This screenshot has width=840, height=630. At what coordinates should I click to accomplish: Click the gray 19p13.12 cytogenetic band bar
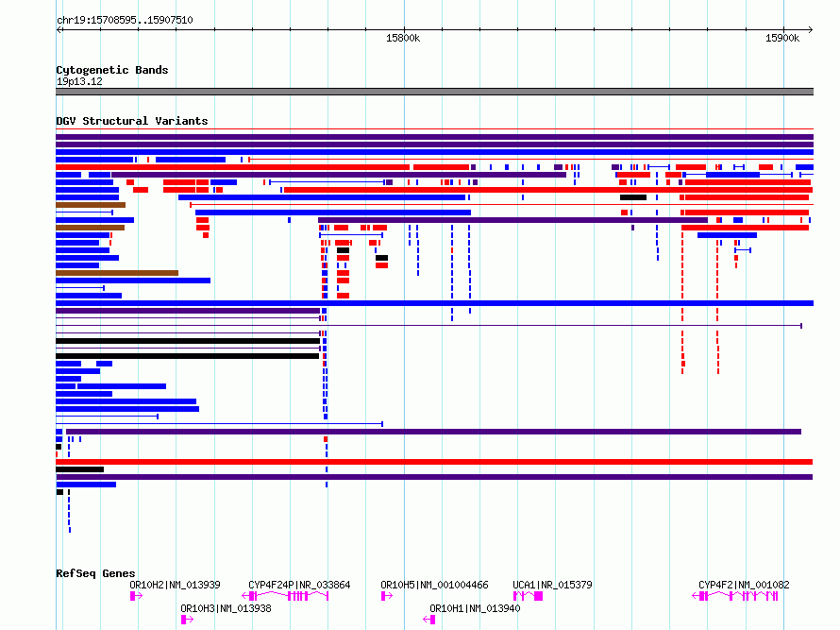tap(434, 92)
